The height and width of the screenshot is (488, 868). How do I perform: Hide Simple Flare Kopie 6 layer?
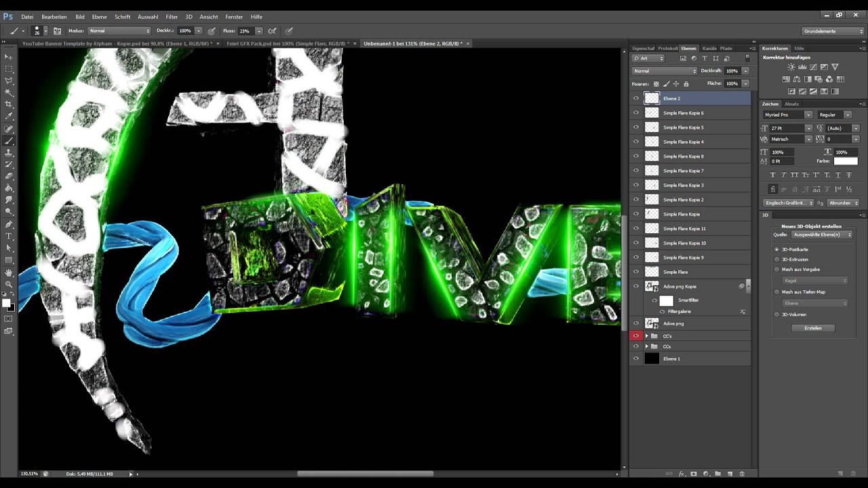636,113
